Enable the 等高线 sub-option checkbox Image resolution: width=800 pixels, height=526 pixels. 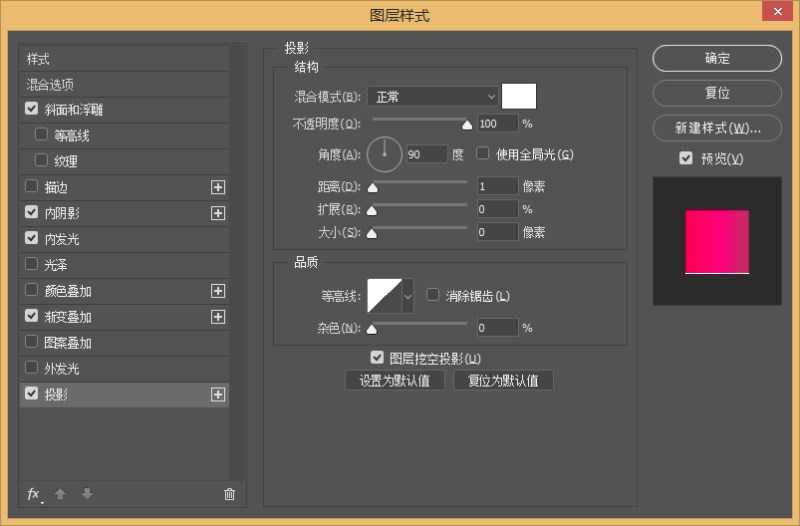coord(41,134)
